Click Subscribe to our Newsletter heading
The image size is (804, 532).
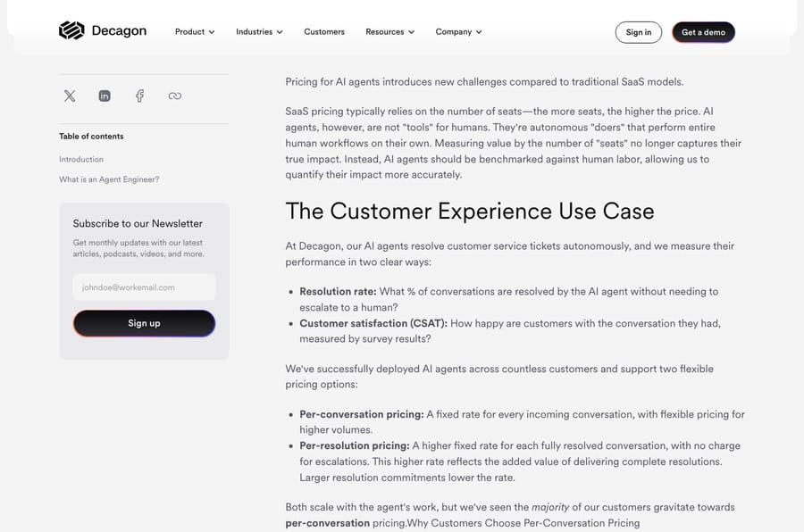coord(138,223)
